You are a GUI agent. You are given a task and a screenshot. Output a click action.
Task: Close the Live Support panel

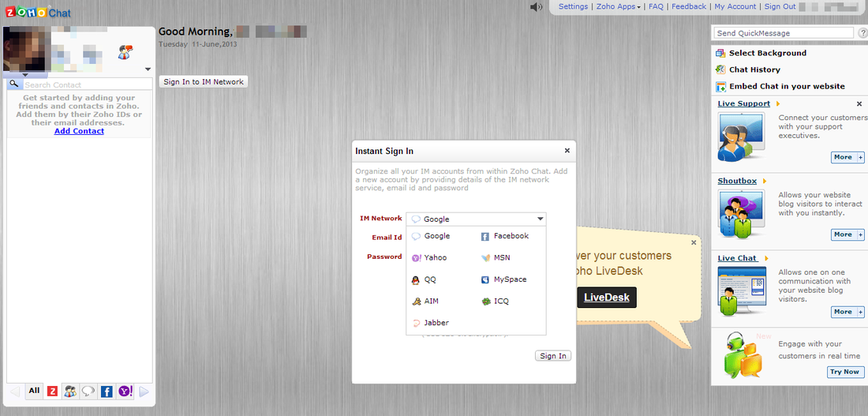859,103
